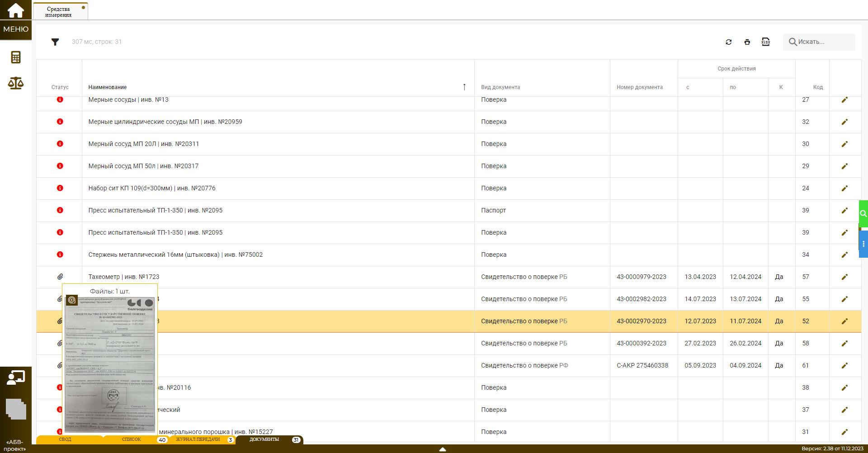Open the МЕНЮ sidebar menu
The width and height of the screenshot is (868, 453).
click(16, 29)
